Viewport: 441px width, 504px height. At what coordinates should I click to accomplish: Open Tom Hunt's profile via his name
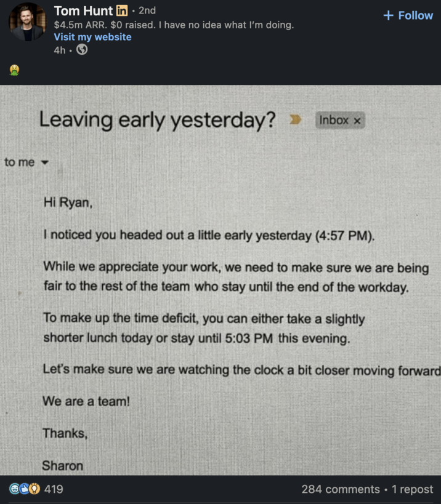[83, 10]
